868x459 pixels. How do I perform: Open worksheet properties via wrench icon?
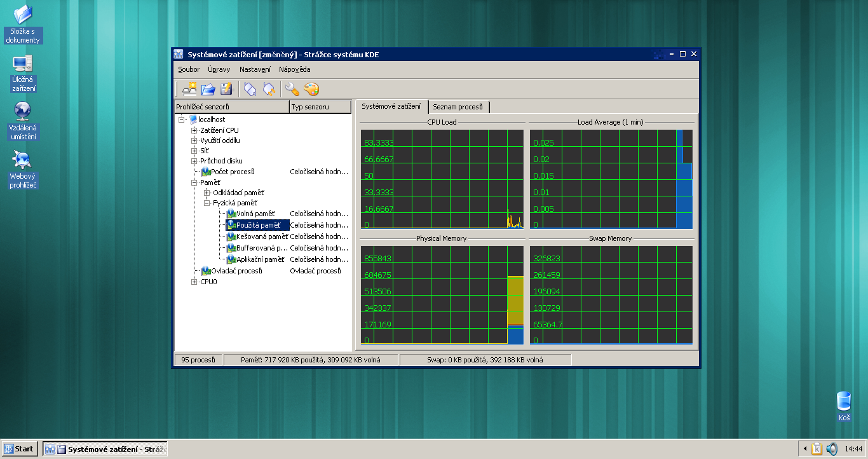(x=292, y=90)
